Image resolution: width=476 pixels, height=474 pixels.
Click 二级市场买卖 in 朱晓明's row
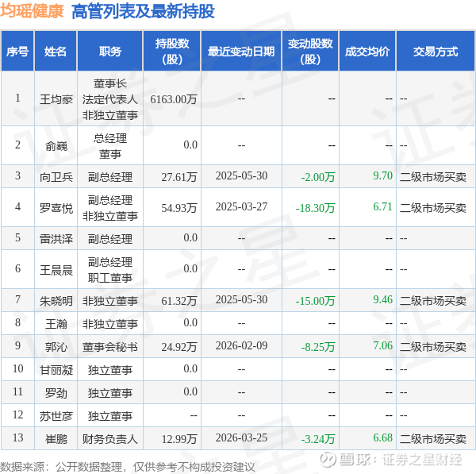[433, 300]
